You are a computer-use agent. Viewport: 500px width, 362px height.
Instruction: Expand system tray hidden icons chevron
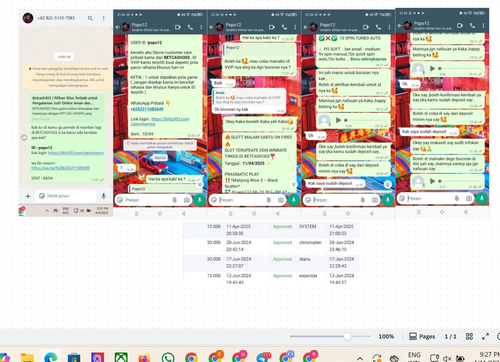pyautogui.click(x=360, y=358)
